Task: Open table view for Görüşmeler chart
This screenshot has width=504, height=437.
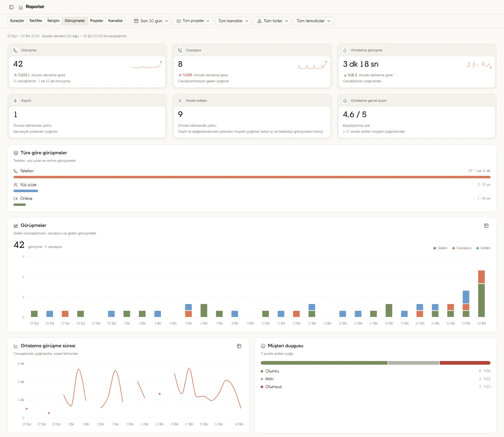Action: pyautogui.click(x=486, y=226)
